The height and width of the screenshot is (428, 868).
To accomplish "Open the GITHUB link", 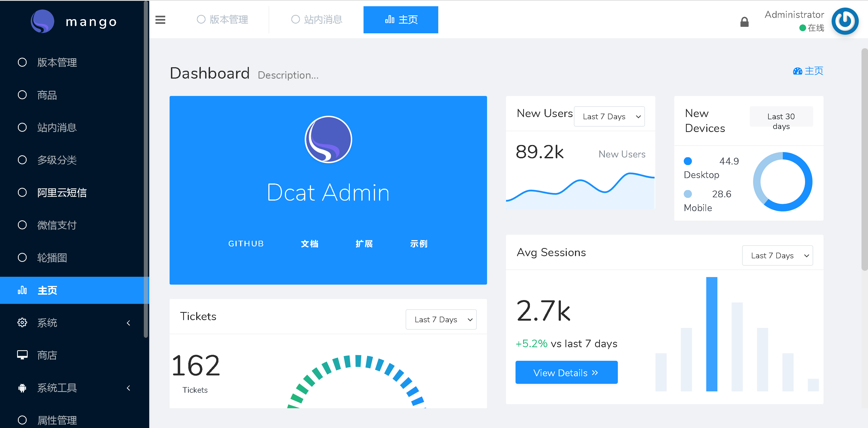I will 246,243.
